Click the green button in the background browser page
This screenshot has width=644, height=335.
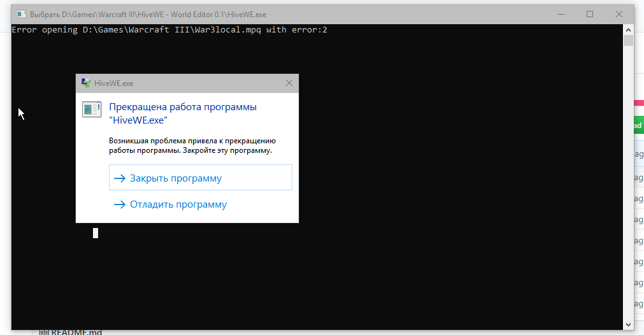[x=639, y=125]
